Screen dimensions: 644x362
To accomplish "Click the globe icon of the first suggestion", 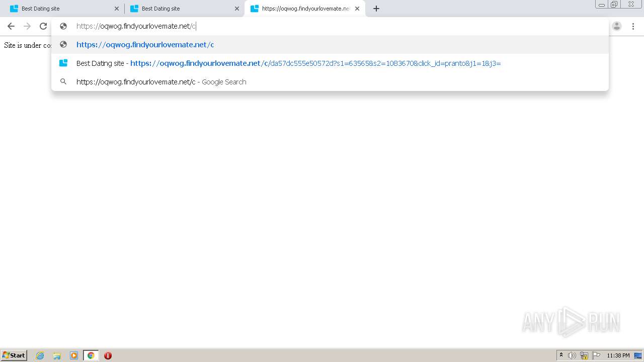I will pos(63,45).
